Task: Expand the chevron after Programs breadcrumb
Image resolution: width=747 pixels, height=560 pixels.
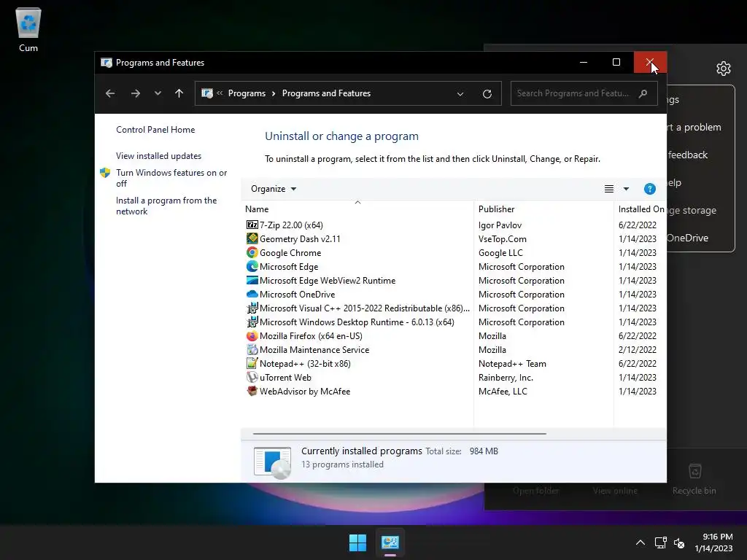Action: click(274, 93)
